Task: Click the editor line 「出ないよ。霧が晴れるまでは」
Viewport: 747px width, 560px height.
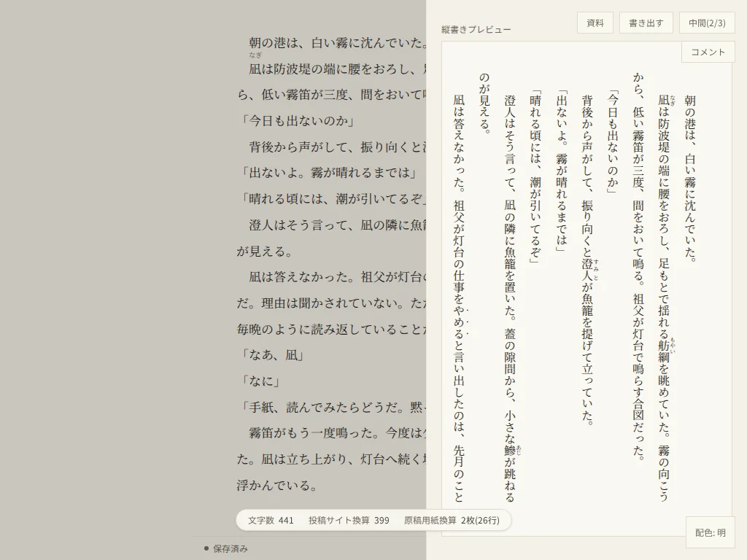Action: click(x=328, y=172)
